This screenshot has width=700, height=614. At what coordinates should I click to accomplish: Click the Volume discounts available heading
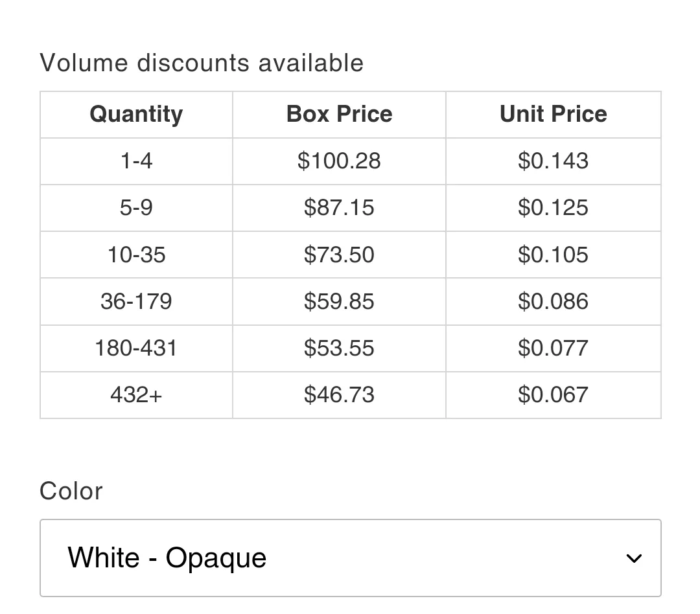pyautogui.click(x=202, y=63)
